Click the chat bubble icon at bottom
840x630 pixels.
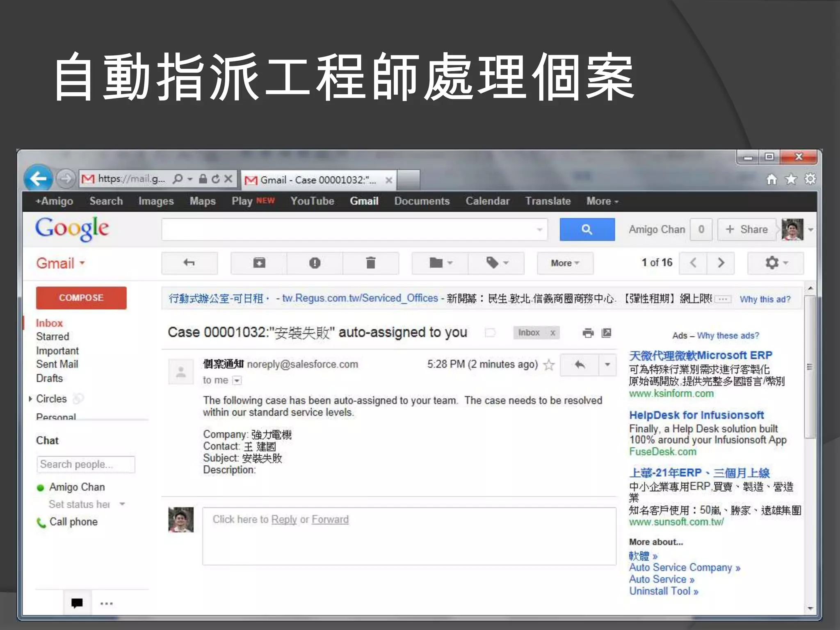tap(77, 603)
